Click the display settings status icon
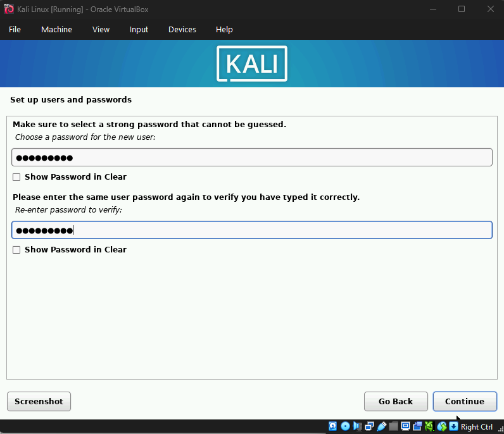Image resolution: width=504 pixels, height=434 pixels. coord(405,426)
